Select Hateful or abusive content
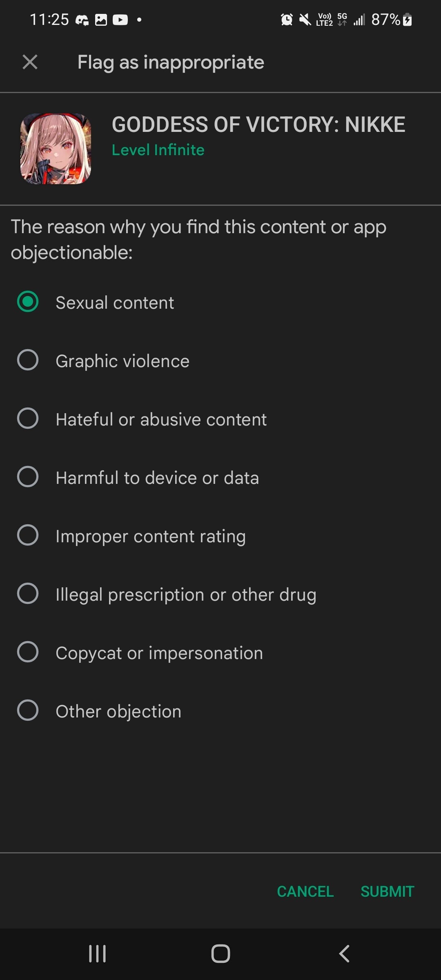 point(28,419)
